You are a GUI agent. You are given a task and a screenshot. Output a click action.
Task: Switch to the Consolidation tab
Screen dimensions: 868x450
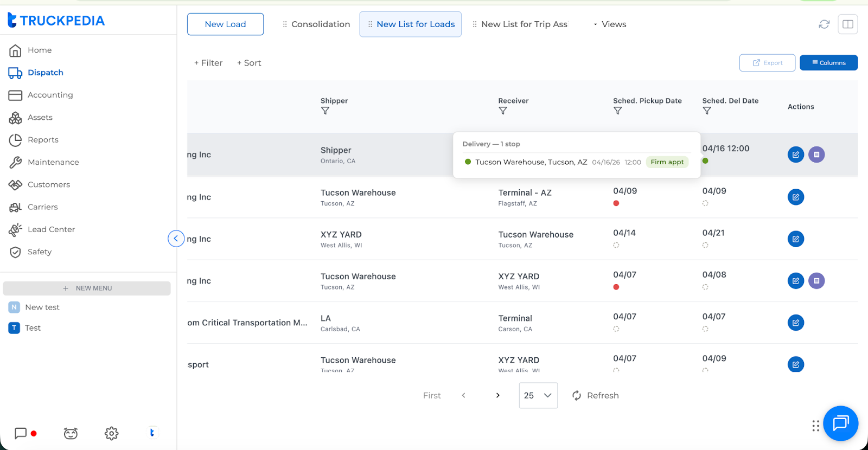coord(316,24)
